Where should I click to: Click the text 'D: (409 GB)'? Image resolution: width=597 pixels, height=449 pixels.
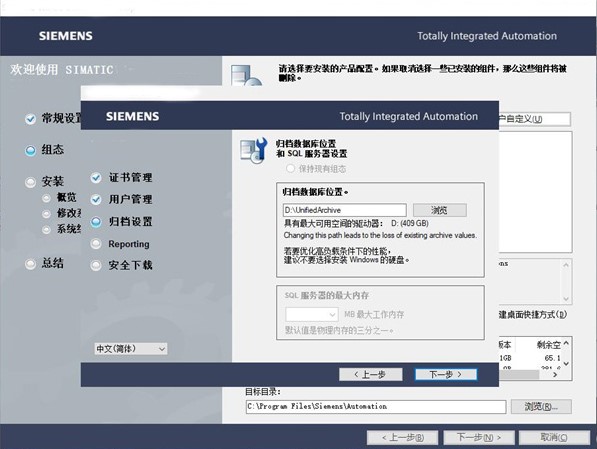410,223
